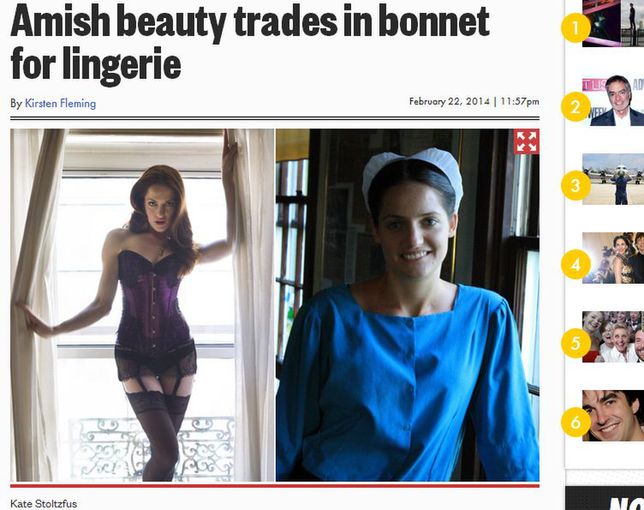
Task: Click the number 3 trending badge
Action: click(x=576, y=186)
